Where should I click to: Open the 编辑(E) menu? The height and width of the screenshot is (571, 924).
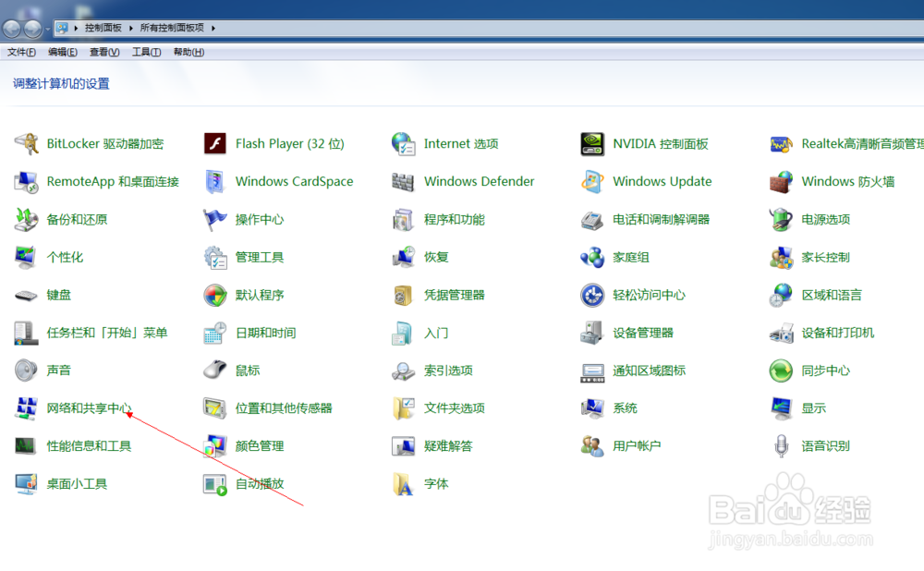pyautogui.click(x=63, y=52)
